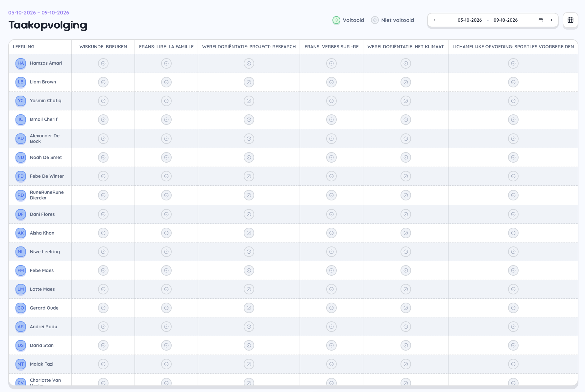Toggle Het Klimaat task for Aisha Khan

click(x=406, y=233)
